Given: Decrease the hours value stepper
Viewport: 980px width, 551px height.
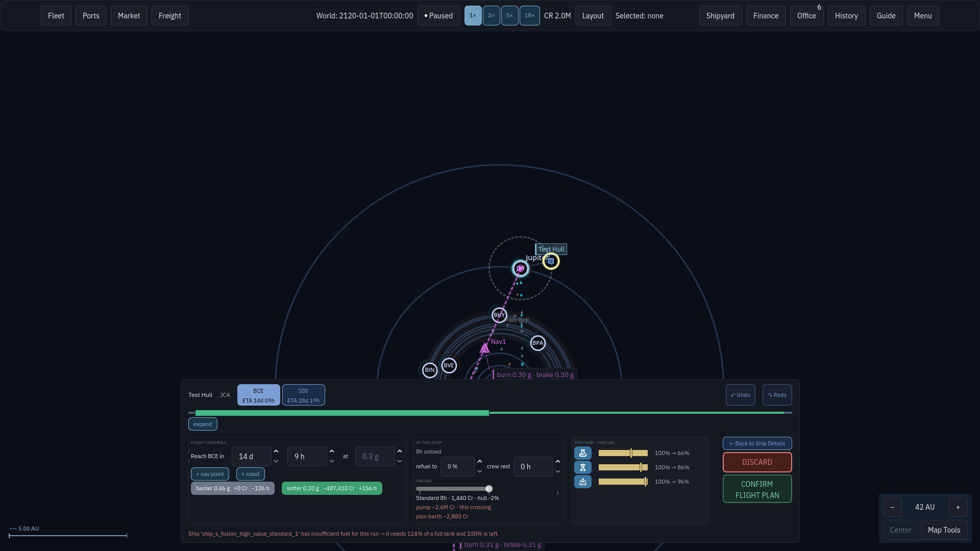Looking at the screenshot, I should point(332,461).
